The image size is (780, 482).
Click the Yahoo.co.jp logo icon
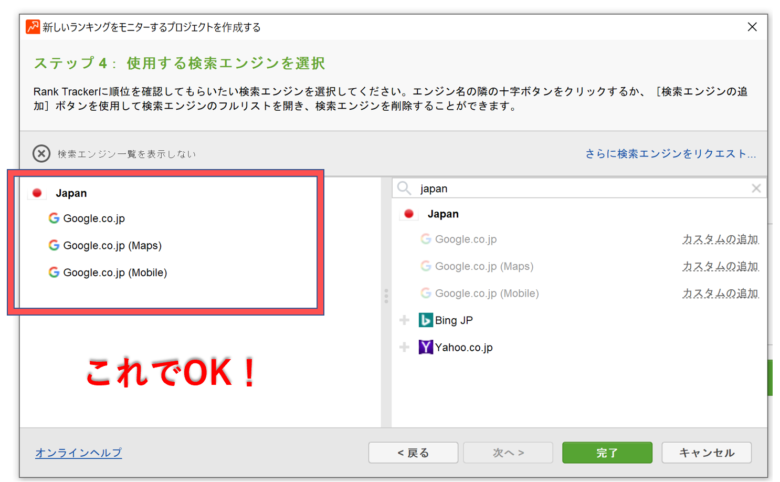[x=425, y=347]
